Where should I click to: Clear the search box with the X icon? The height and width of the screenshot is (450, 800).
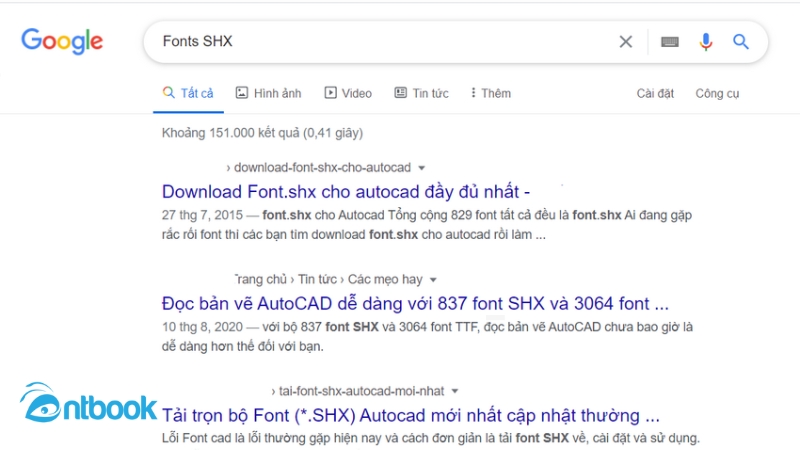(x=626, y=41)
